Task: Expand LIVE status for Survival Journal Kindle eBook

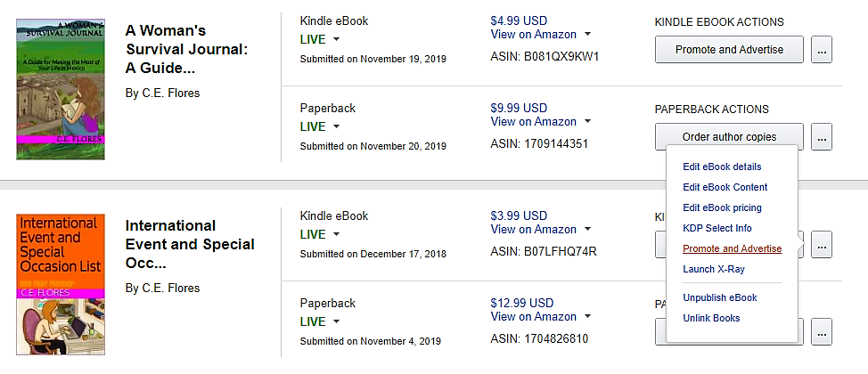Action: click(x=321, y=40)
